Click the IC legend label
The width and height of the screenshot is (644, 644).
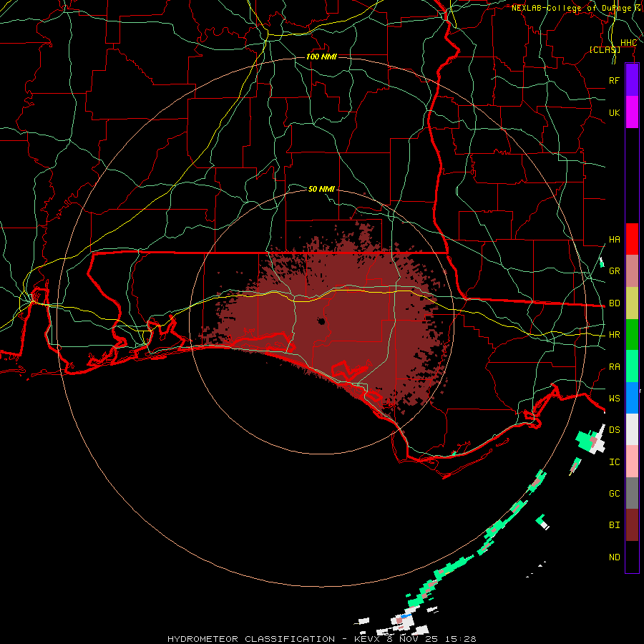point(615,462)
